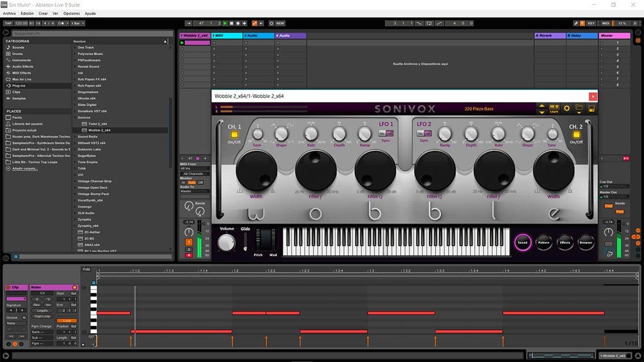Open the Browser page in Wobble
Viewport: 644px width, 362px height.
point(586,242)
